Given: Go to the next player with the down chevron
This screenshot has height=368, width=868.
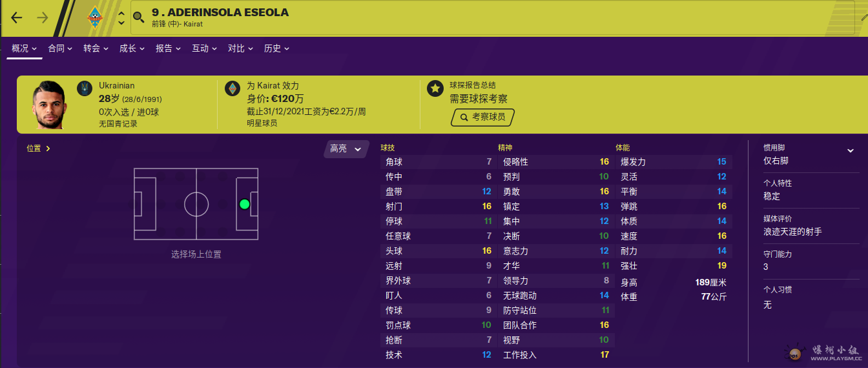Looking at the screenshot, I should pos(121,23).
